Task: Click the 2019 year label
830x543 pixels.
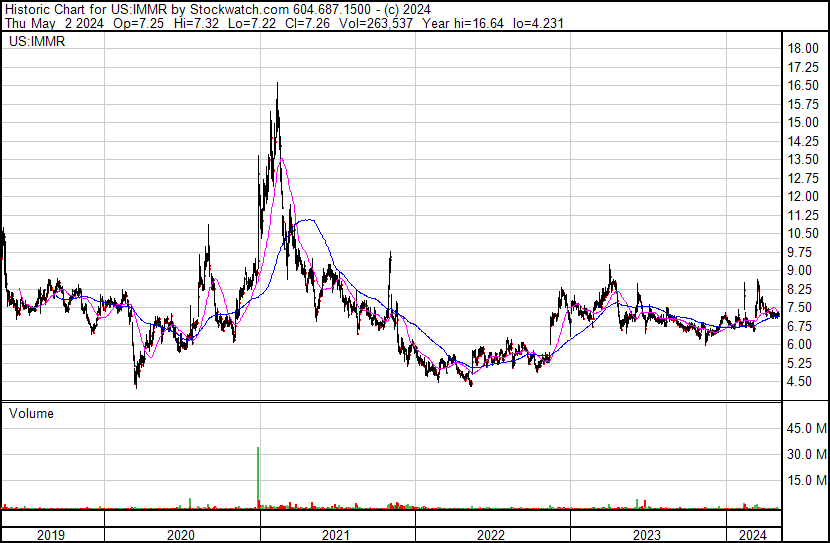Action: [51, 535]
